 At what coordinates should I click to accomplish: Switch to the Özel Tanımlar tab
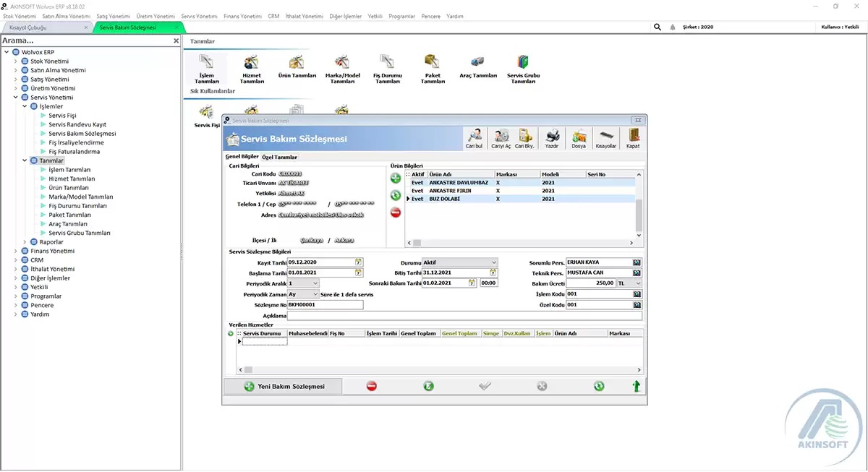pos(279,157)
